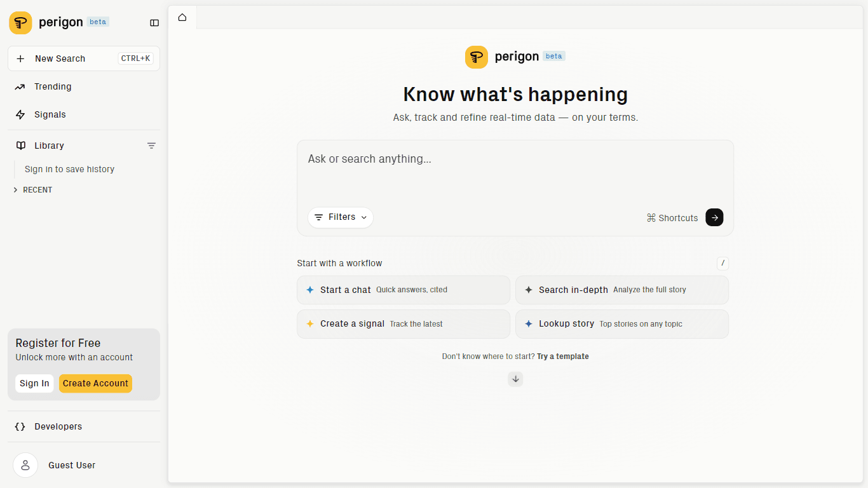Start a New Search
This screenshot has width=868, height=488.
click(x=84, y=58)
